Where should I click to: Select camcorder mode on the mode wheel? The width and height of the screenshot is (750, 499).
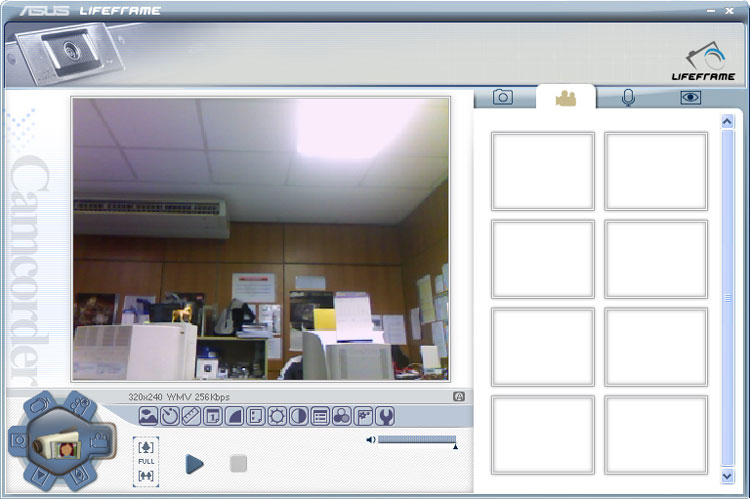tap(100, 440)
